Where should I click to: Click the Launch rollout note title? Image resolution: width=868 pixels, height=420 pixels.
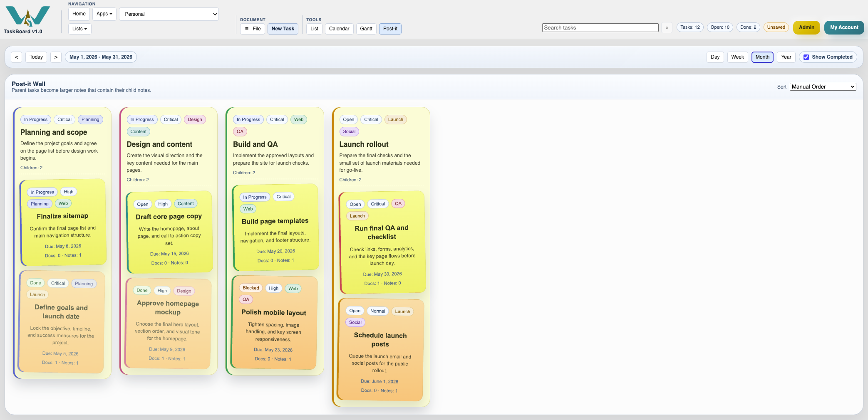click(x=364, y=144)
